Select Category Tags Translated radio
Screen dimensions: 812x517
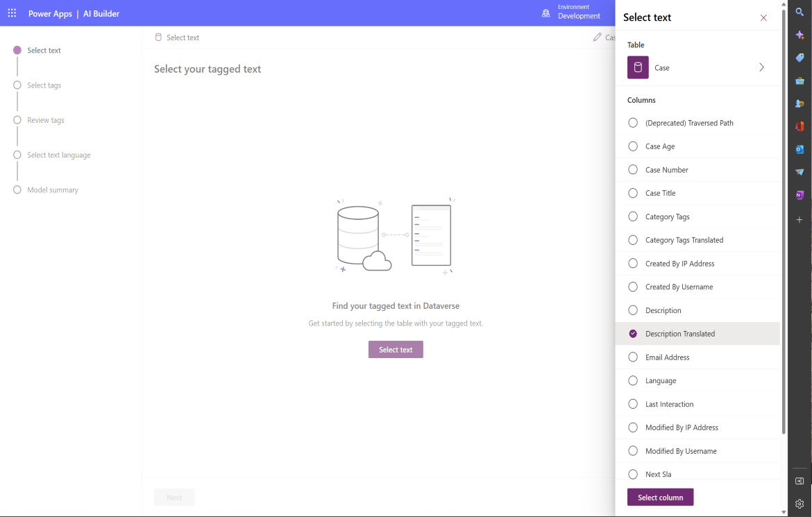pos(633,240)
